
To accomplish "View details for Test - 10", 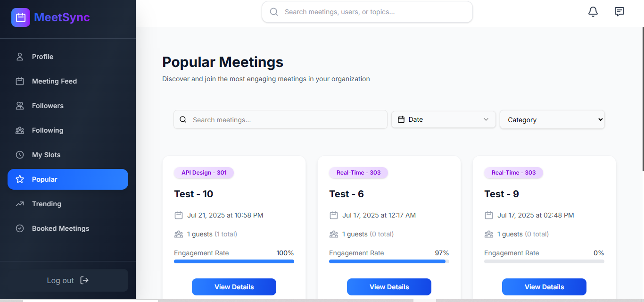I will point(234,287).
